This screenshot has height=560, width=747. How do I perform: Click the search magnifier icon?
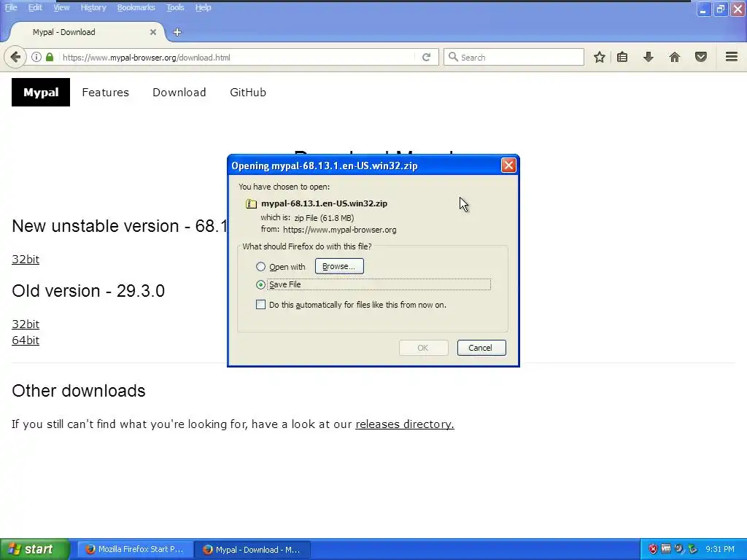(x=453, y=57)
